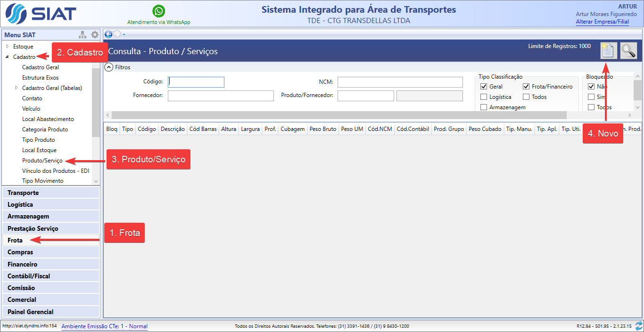Expand Cadastro Geral (Tabelas) node
Viewport: 644px width, 332px height.
pos(17,88)
